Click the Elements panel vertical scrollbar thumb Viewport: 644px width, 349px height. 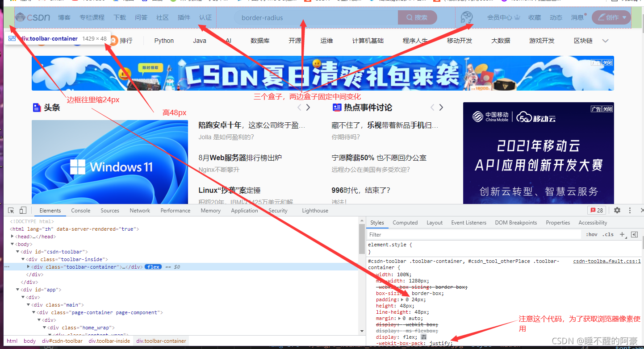tap(362, 239)
